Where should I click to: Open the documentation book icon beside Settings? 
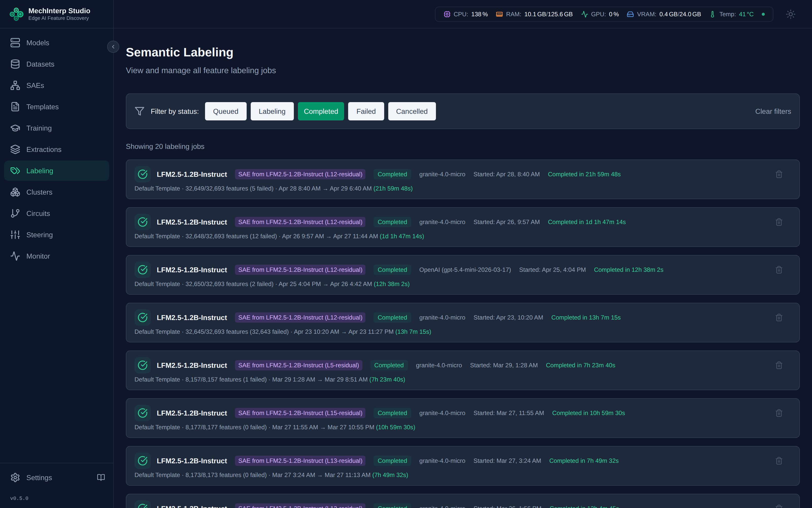click(101, 478)
